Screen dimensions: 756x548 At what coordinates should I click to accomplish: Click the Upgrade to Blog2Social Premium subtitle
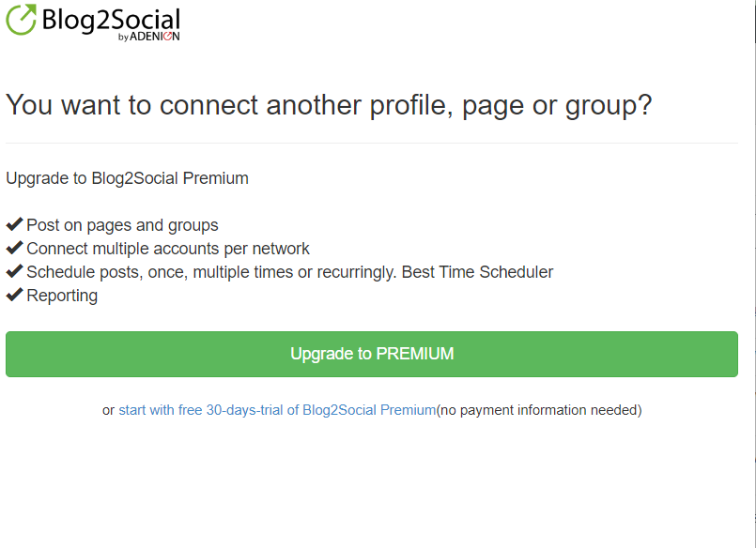click(x=128, y=178)
